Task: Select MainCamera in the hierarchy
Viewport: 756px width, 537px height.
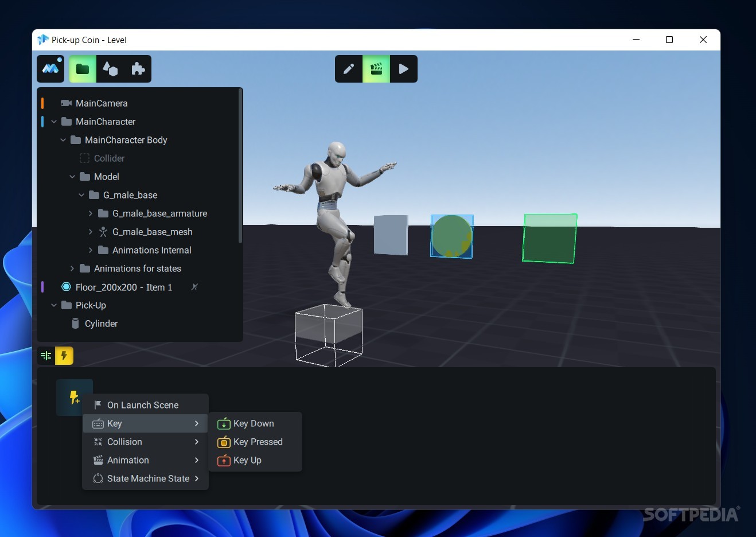Action: (x=138, y=103)
